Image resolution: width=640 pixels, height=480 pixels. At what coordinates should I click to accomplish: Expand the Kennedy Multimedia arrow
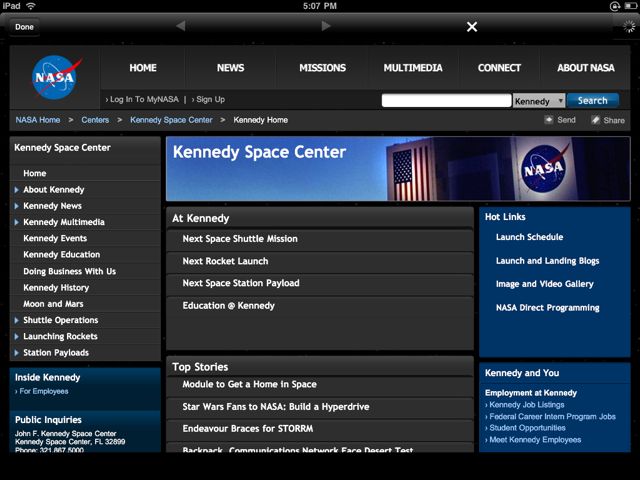tap(16, 222)
